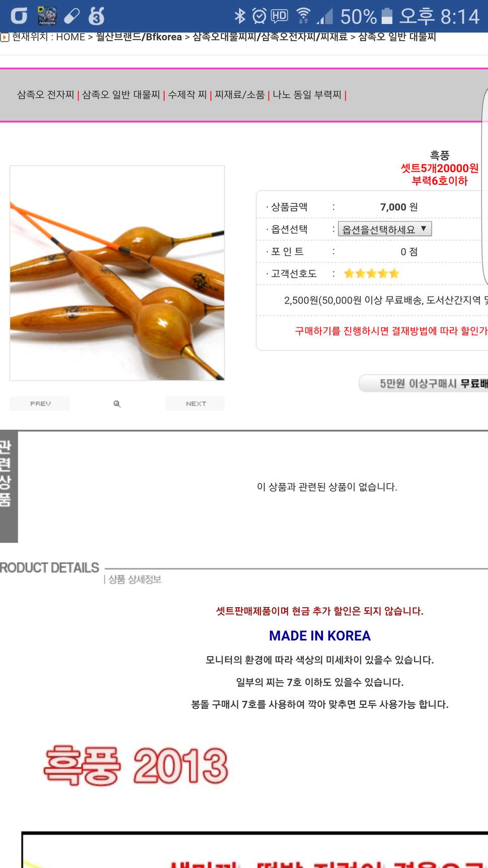488x868 pixels.
Task: Click the NEXT image button
Action: point(196,404)
